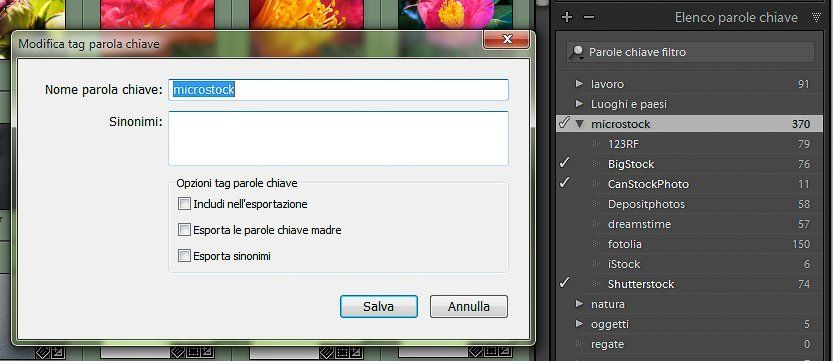
Task: Uncheck the Shutterstock keyword checkmark
Action: pyautogui.click(x=565, y=283)
